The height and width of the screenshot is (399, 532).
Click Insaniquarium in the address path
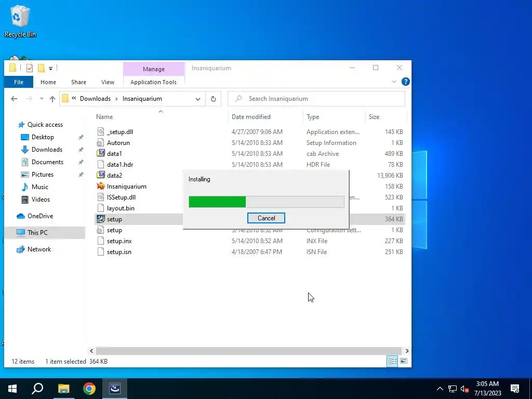coord(142,99)
